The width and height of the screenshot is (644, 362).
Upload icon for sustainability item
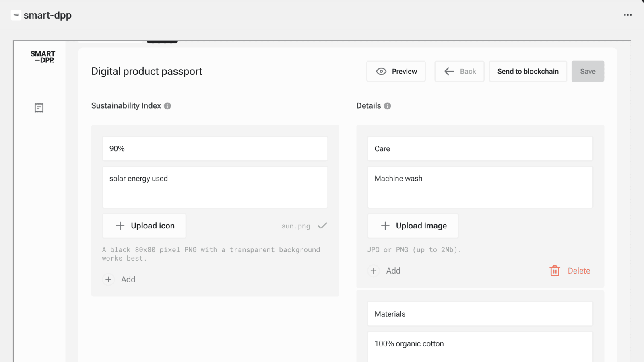coord(144,226)
